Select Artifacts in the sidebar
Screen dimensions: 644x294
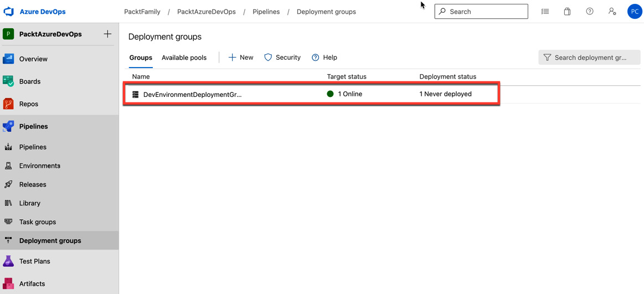(x=32, y=283)
